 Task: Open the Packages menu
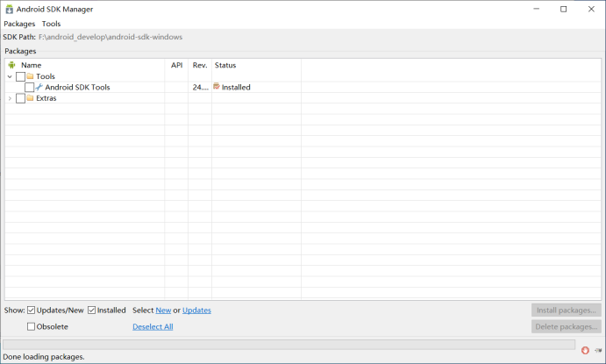tap(19, 24)
